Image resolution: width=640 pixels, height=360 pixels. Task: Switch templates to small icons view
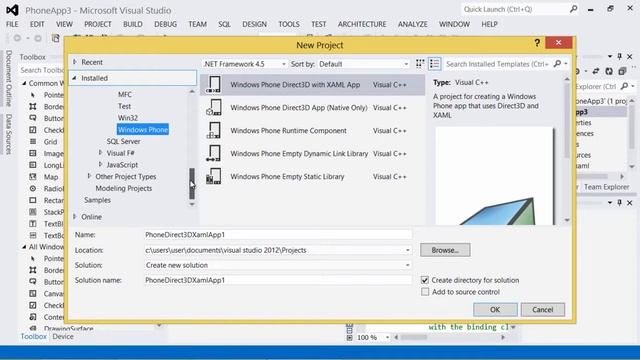420,64
